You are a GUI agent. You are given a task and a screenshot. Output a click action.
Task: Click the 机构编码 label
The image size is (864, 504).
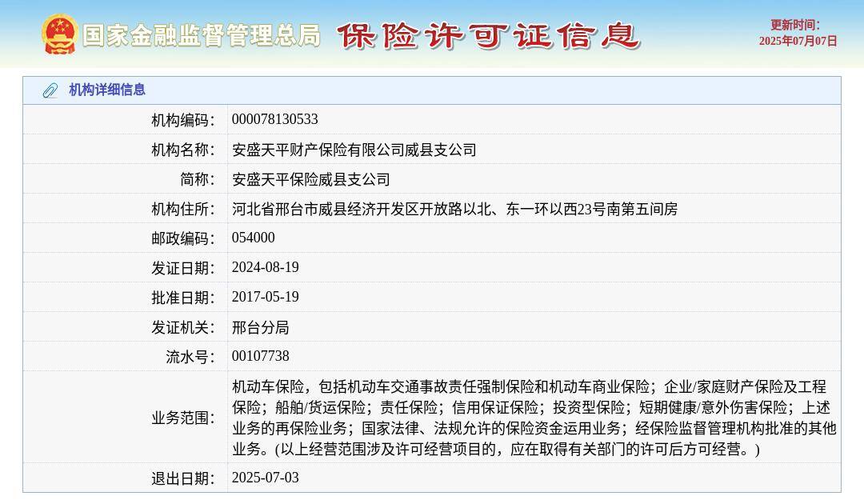(183, 120)
